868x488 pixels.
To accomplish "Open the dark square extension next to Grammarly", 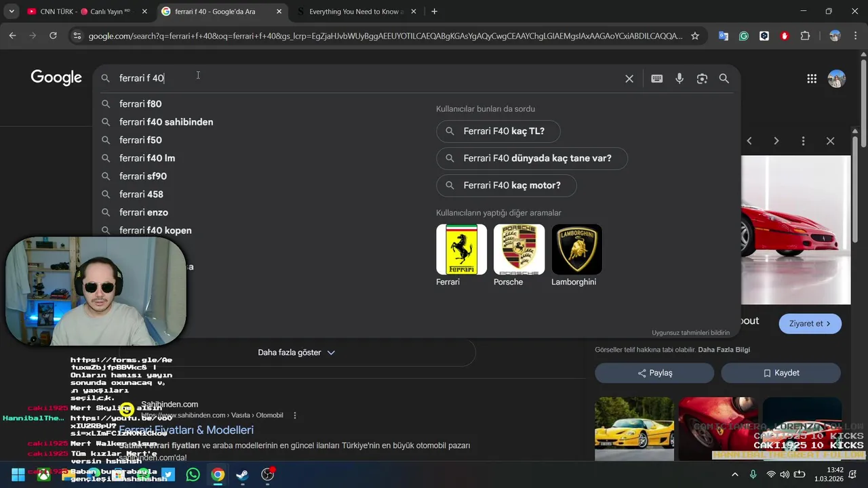I will point(764,36).
